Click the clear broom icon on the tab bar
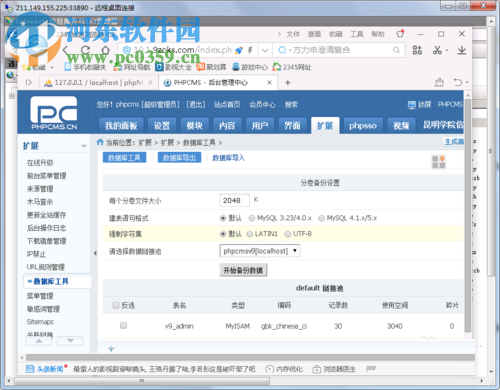Viewport: 500px width, 390px height. click(439, 82)
